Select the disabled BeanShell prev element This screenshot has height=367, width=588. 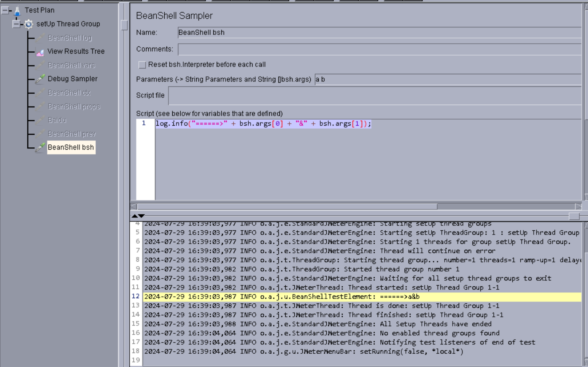(72, 134)
